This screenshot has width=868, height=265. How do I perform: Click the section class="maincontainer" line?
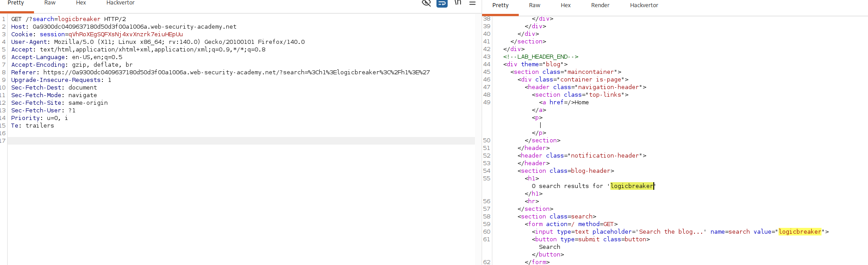pyautogui.click(x=566, y=72)
